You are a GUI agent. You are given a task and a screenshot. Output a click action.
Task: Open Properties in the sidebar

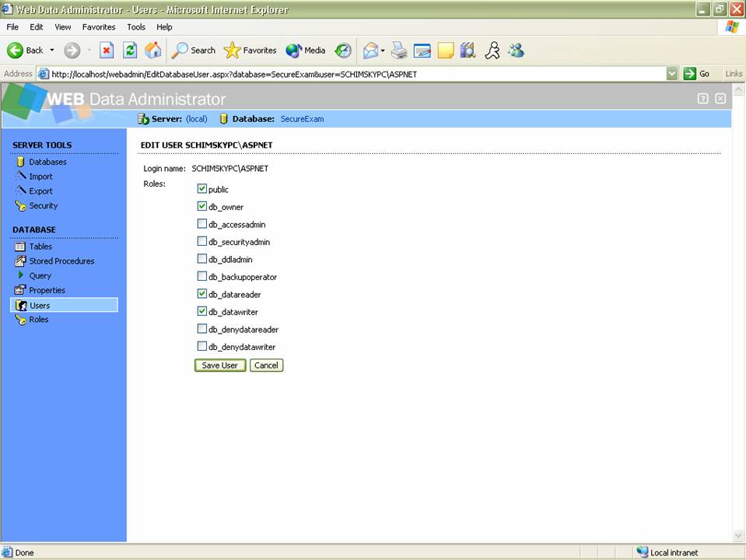(x=47, y=290)
